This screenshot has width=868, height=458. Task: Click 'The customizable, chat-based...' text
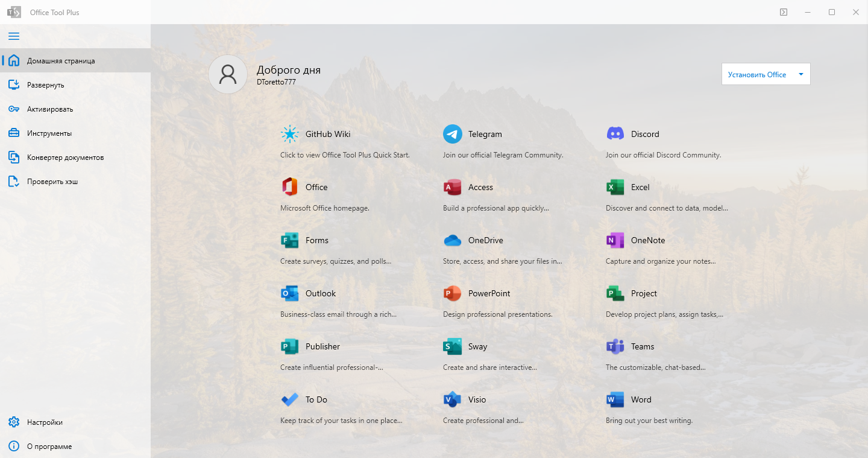point(656,367)
